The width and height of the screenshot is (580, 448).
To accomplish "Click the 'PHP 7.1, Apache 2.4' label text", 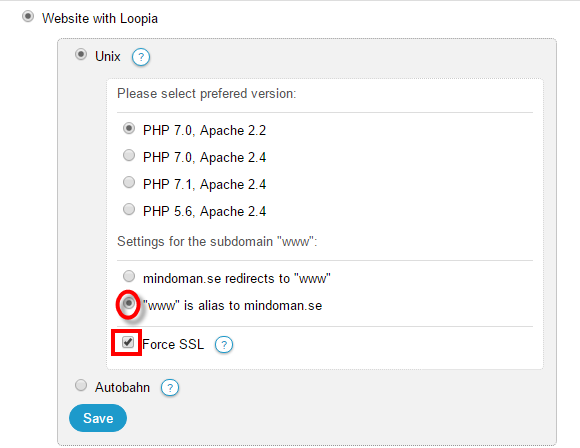I will click(205, 184).
